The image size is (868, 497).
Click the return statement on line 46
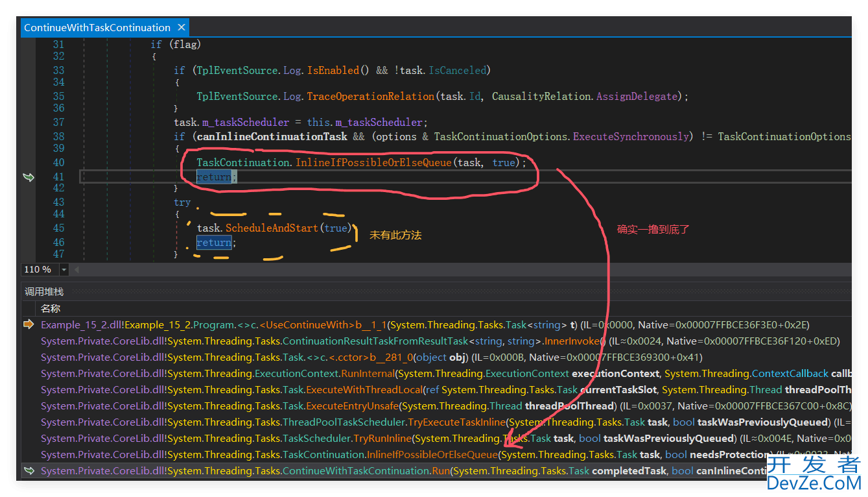217,243
